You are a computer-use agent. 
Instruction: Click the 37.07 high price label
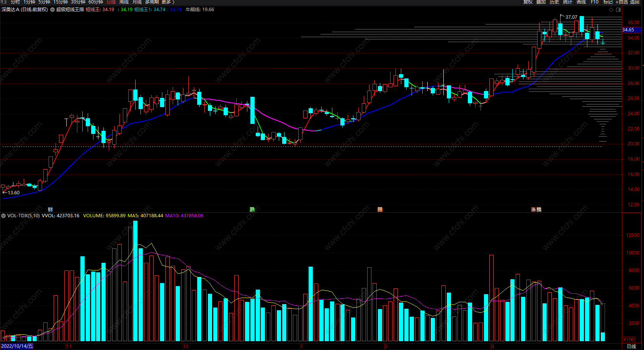[x=571, y=17]
